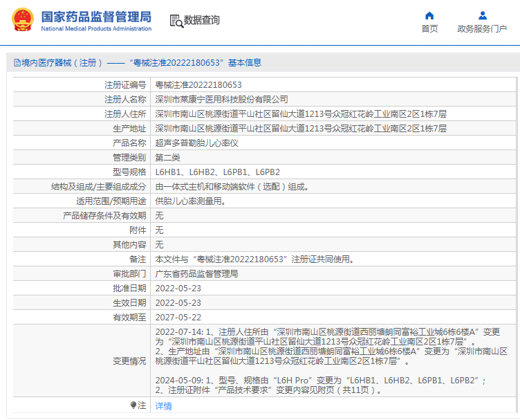Viewport: 520px width, 420px height.
Task: Click 无 in 附件 row
Action: (159, 230)
